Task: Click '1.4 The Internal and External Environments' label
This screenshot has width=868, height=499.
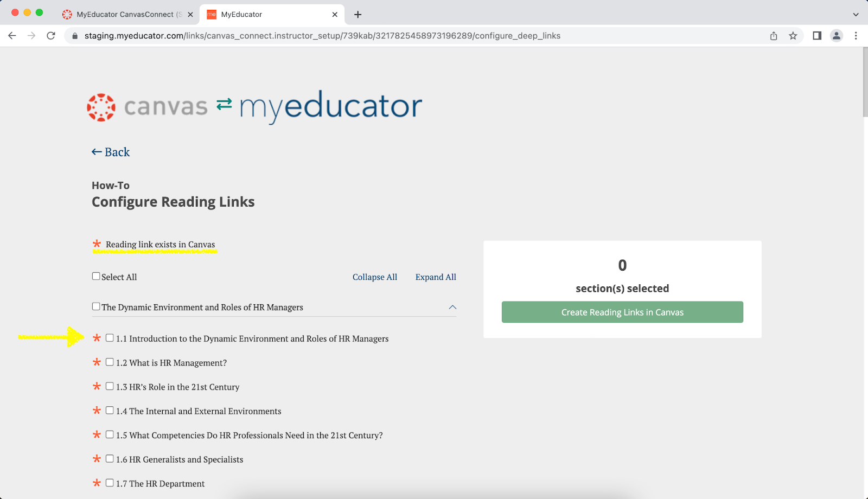Action: 199,411
